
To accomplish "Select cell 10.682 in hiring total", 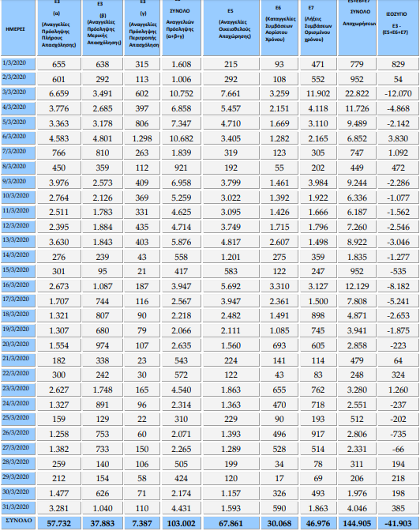I will coord(182,138).
